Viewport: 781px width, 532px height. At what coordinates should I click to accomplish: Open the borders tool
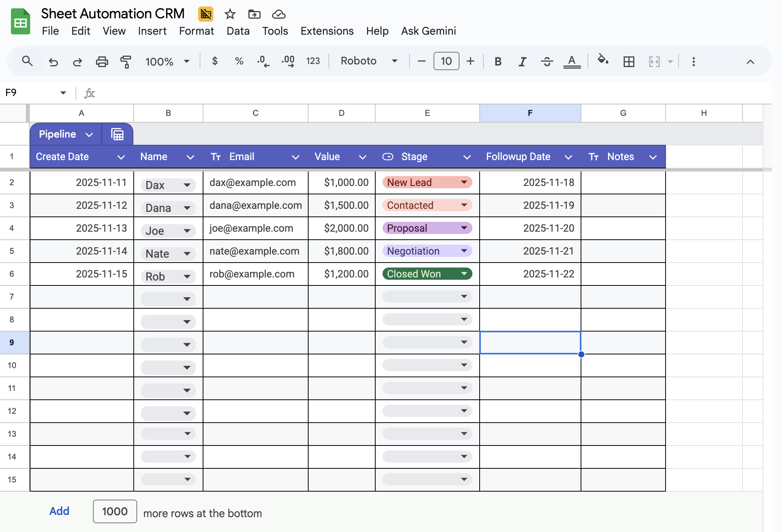[x=629, y=61]
